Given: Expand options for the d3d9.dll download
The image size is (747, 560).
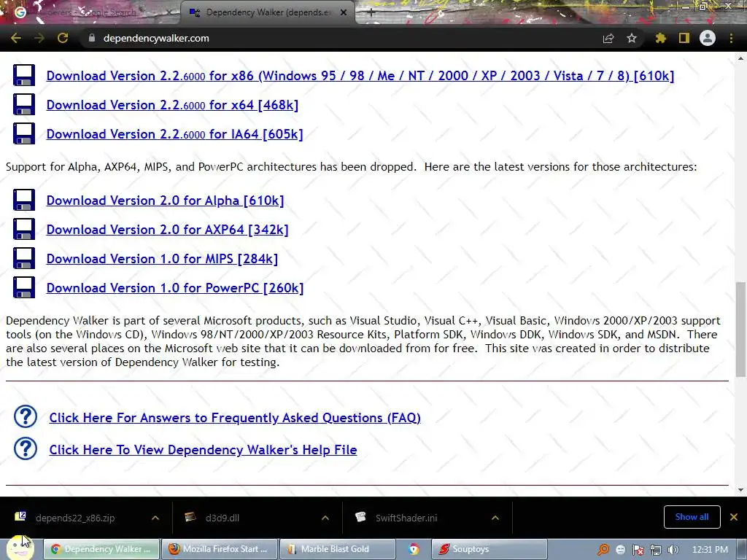Looking at the screenshot, I should [325, 518].
